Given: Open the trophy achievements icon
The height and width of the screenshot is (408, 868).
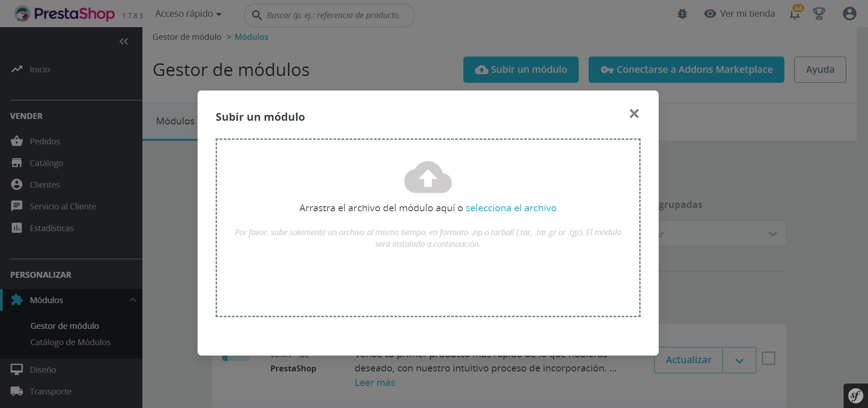Looking at the screenshot, I should 819,14.
